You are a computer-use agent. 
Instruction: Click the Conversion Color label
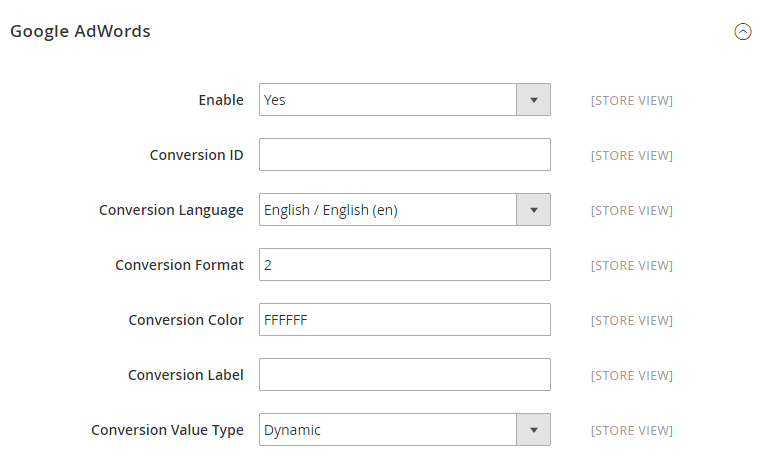pyautogui.click(x=186, y=320)
